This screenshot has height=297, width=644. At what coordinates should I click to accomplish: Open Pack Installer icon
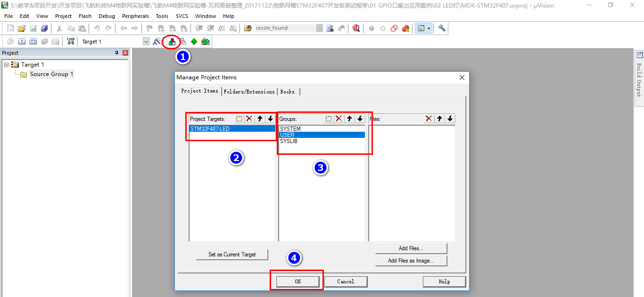(205, 42)
